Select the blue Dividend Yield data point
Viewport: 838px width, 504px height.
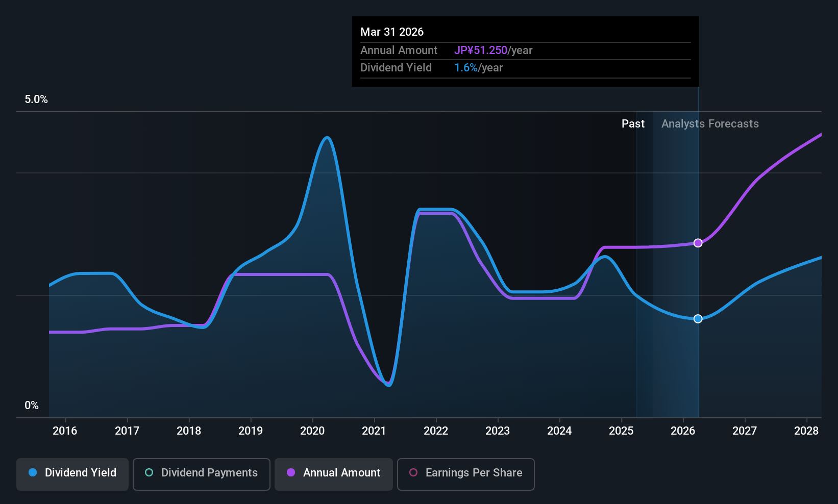click(698, 319)
